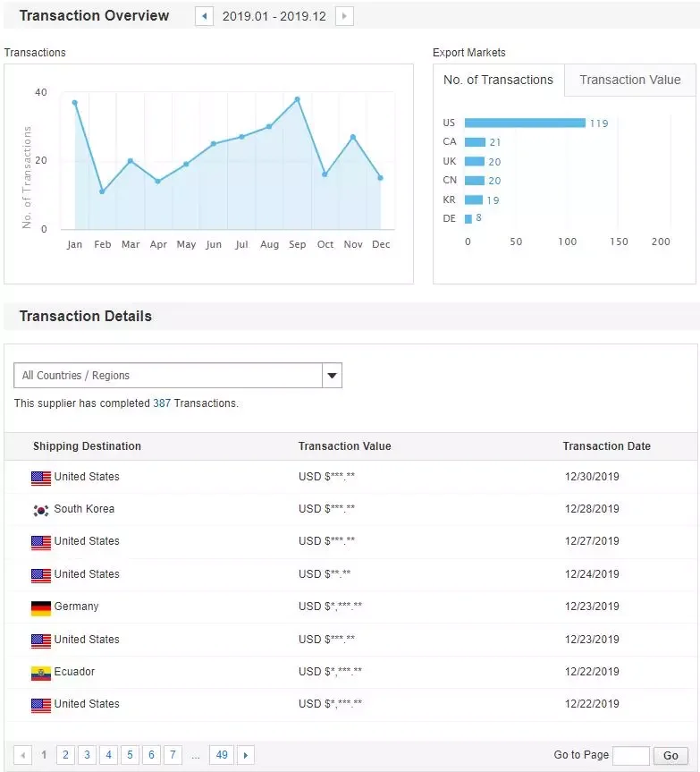Navigate to page 2
This screenshot has width=700, height=772.
coord(65,755)
